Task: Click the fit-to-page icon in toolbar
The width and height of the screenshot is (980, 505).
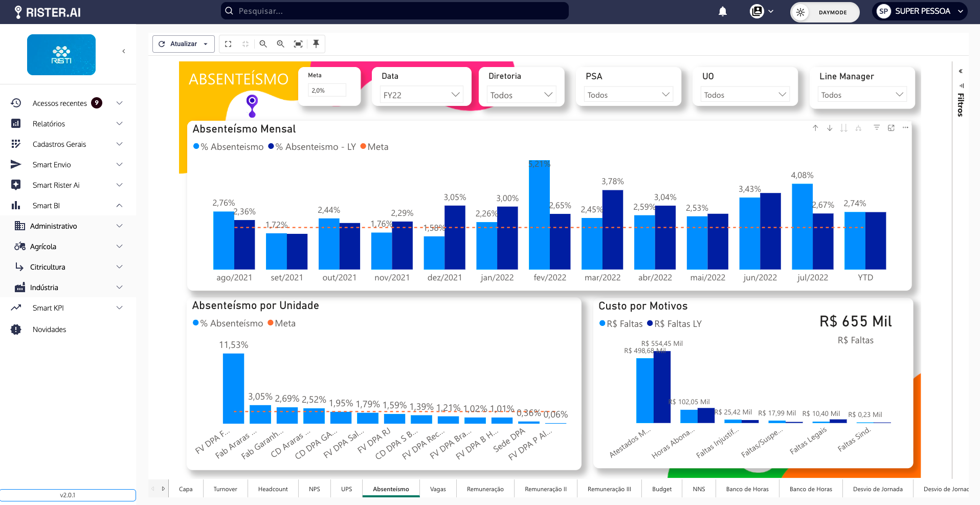Action: pos(298,44)
